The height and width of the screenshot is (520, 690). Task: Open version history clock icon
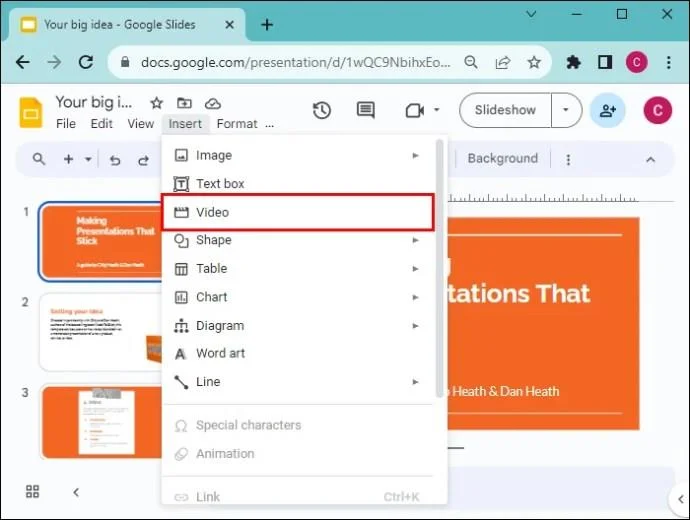(x=322, y=110)
